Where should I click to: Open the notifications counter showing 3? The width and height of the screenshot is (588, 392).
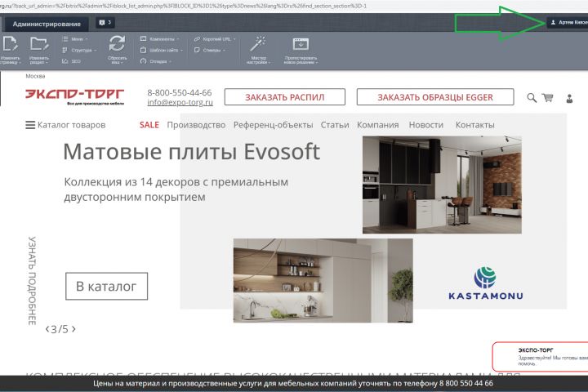tap(105, 23)
